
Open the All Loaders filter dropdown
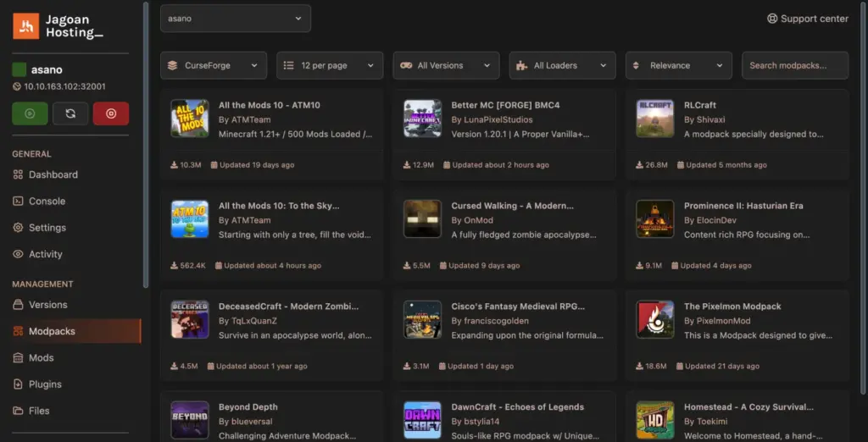coord(563,65)
